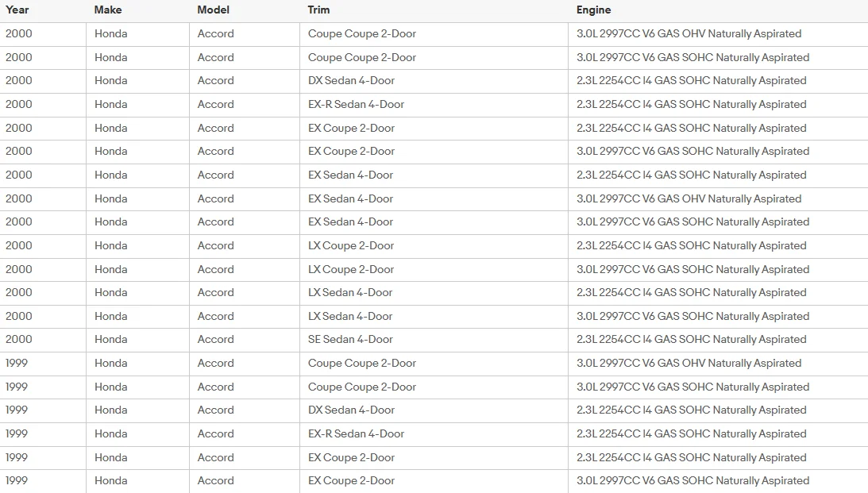Select 2000 LX Coupe 3.0L engine cell

pyautogui.click(x=718, y=269)
